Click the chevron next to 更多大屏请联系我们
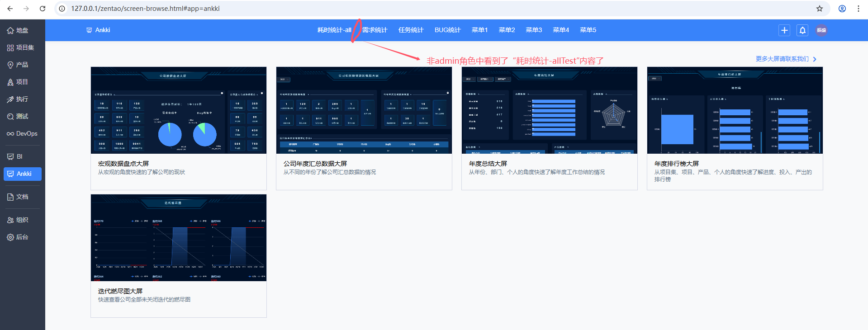This screenshot has height=330, width=868. [x=815, y=59]
